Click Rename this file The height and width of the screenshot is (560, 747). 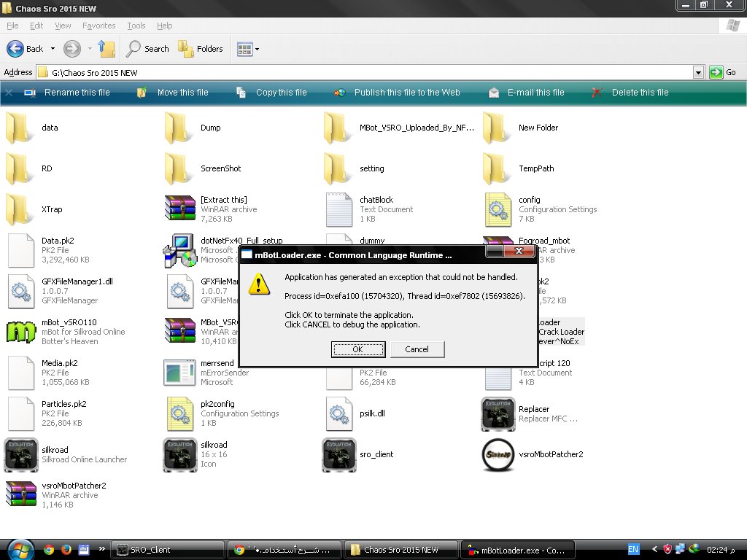[67, 93]
